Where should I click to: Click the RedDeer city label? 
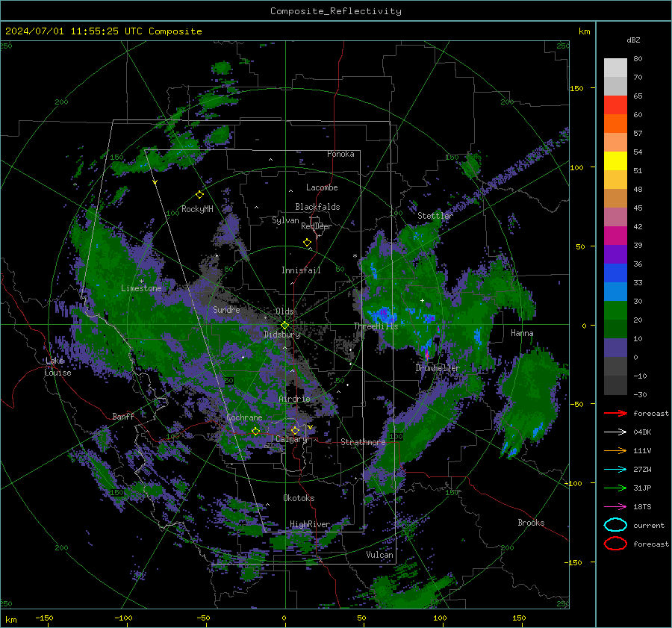pos(317,226)
